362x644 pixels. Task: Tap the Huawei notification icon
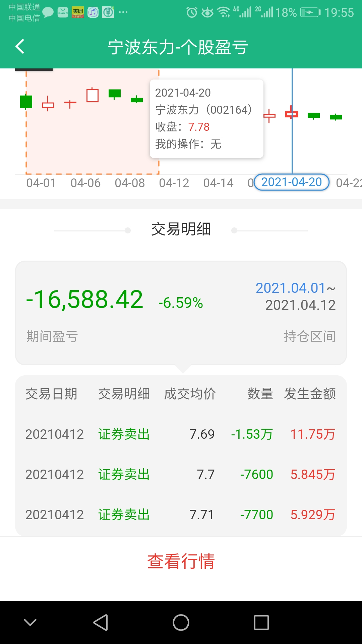(63, 12)
